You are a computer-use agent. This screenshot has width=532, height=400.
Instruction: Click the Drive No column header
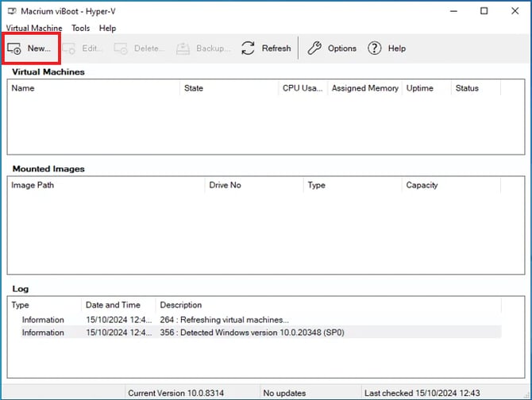(x=254, y=185)
